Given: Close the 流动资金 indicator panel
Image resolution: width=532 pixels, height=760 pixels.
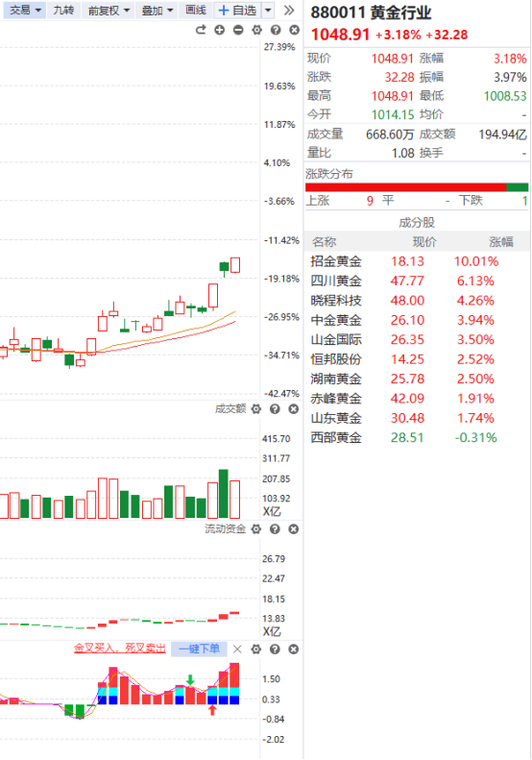Looking at the screenshot, I should point(294,528).
